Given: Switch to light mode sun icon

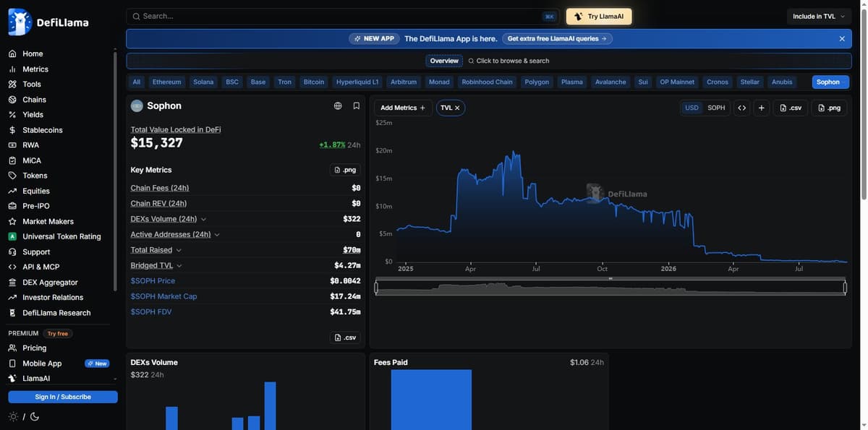Looking at the screenshot, I should pyautogui.click(x=13, y=416).
